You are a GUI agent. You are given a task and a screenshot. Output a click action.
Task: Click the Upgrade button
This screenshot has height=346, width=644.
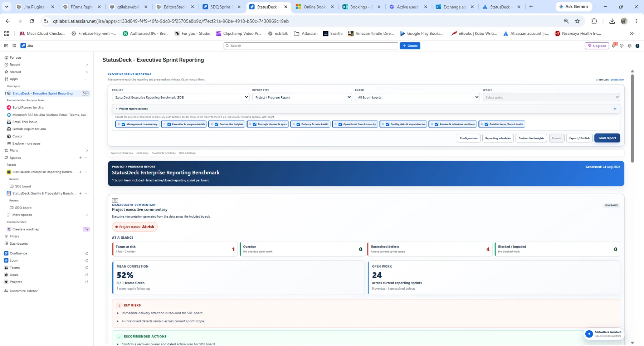[597, 46]
